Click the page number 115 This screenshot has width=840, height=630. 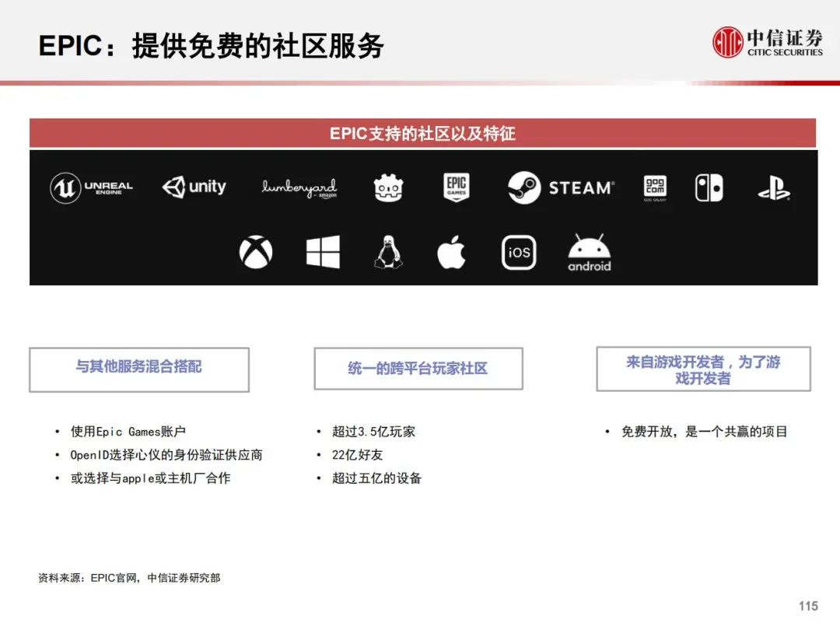click(808, 606)
